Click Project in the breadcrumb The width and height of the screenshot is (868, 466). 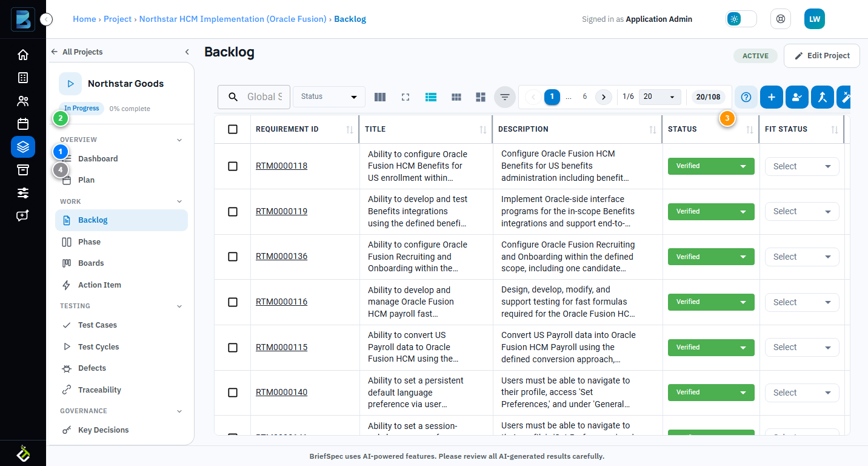pos(118,19)
